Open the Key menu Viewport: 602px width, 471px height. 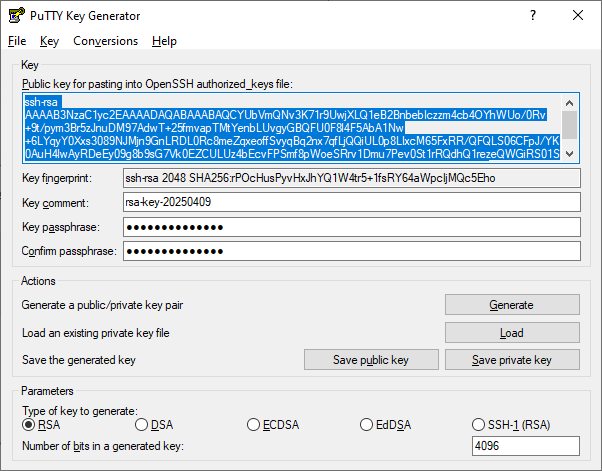50,41
